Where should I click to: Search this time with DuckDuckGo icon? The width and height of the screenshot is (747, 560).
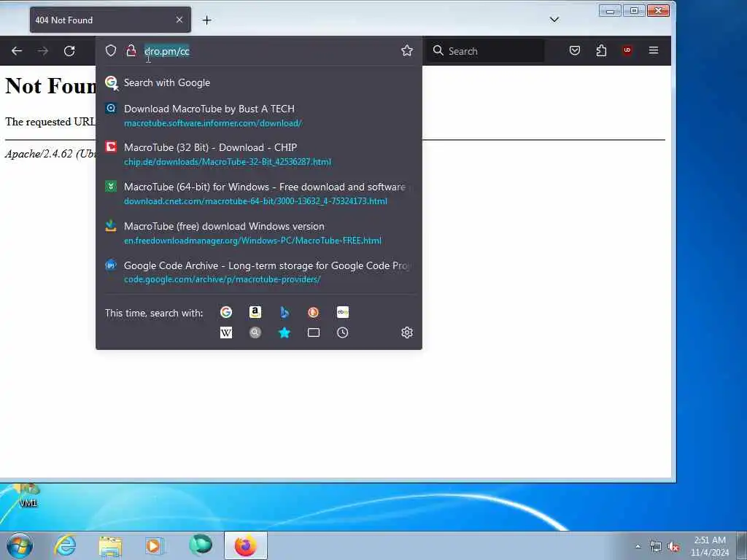[313, 312]
